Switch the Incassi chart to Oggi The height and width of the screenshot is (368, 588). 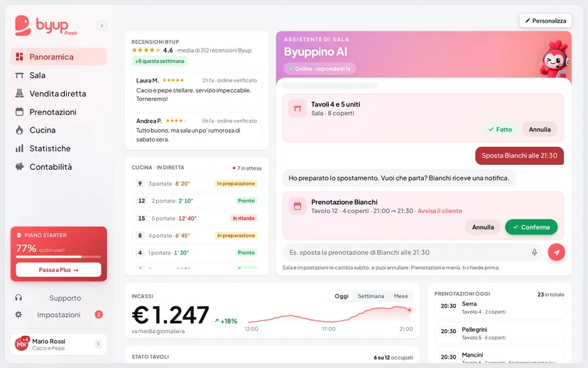(342, 296)
